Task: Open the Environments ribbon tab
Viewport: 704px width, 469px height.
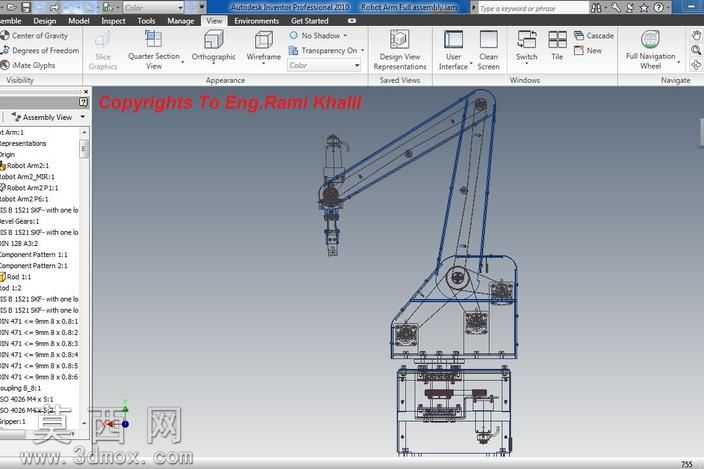Action: (x=256, y=21)
